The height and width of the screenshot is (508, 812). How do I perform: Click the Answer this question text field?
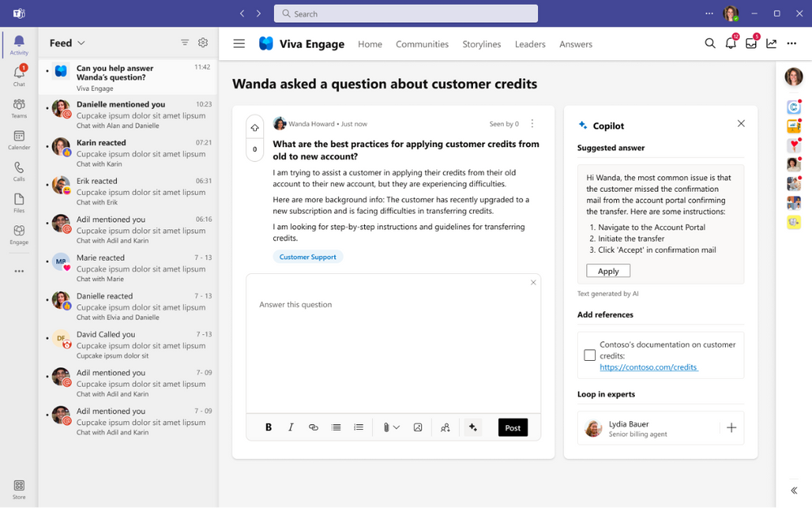tap(393, 305)
